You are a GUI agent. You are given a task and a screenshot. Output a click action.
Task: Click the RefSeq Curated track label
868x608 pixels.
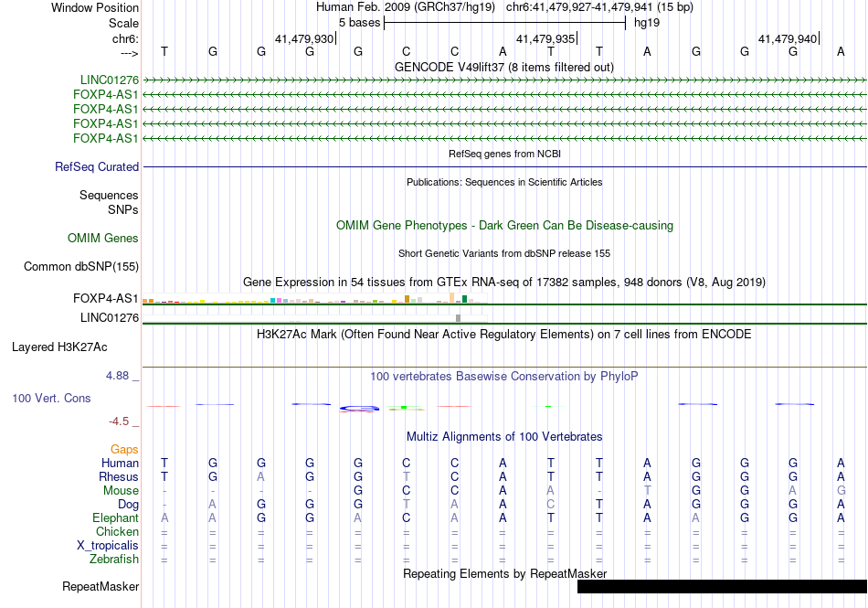(96, 166)
